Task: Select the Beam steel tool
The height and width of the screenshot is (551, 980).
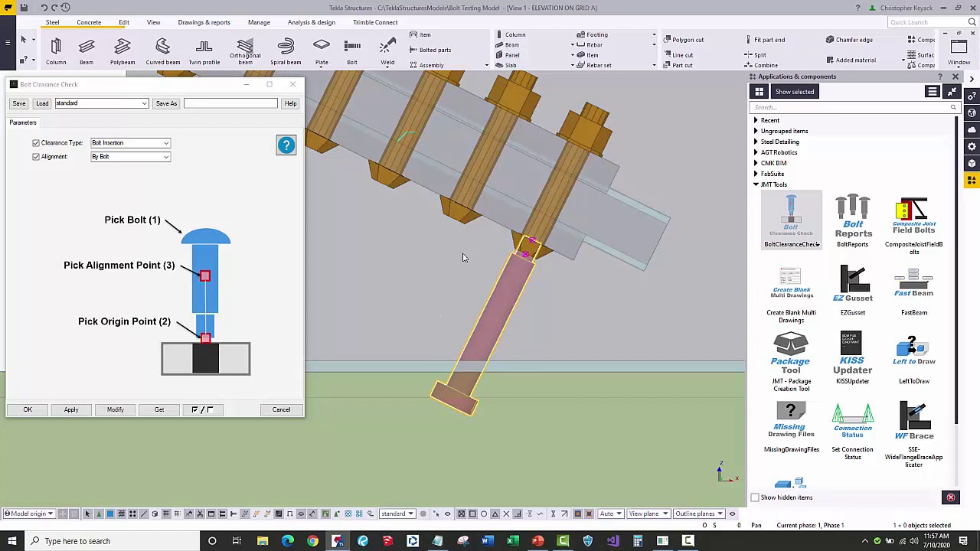Action: click(x=87, y=52)
